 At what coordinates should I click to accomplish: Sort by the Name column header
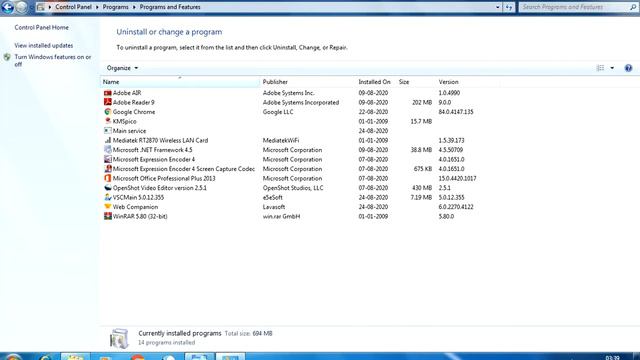point(180,82)
